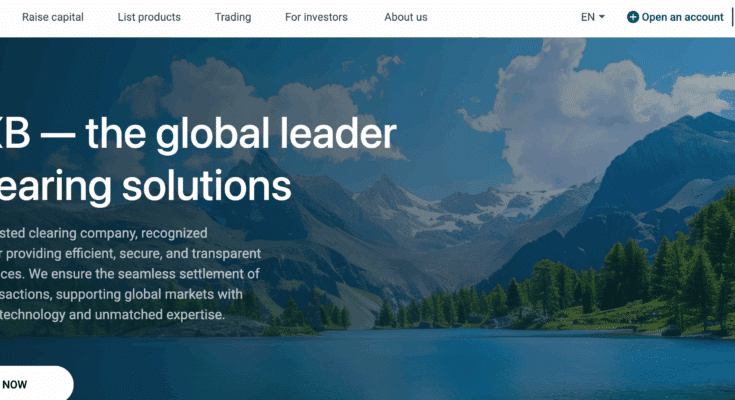Viewport: 735px width, 400px height.
Task: Open the EN language dropdown
Action: pos(593,17)
